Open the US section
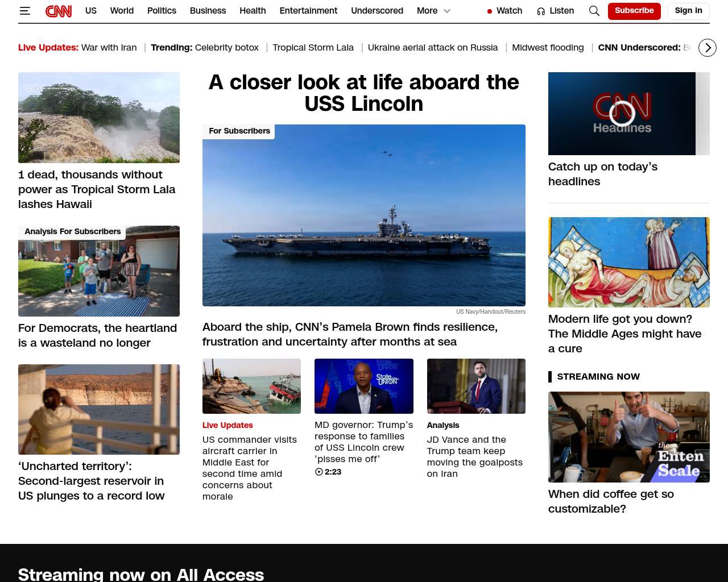Screen dimensions: 728x582 [91, 11]
